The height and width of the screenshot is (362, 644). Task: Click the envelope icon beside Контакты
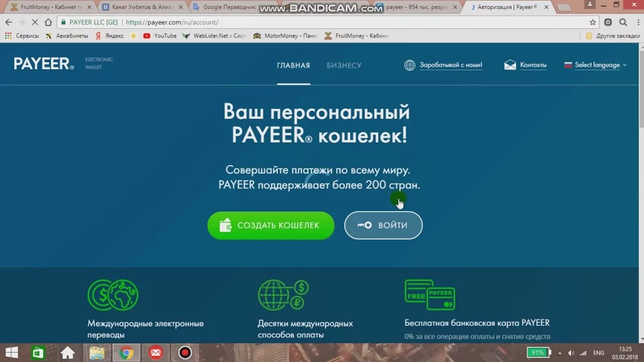510,65
